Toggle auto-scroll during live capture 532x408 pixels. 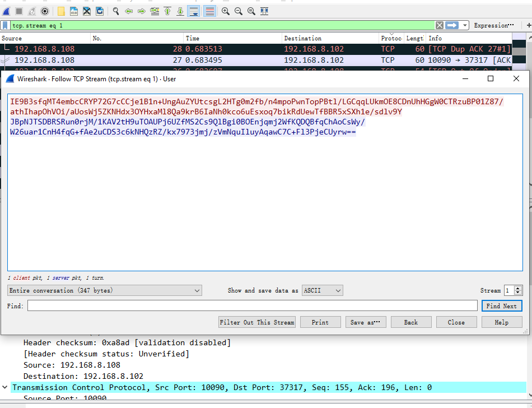click(x=193, y=11)
